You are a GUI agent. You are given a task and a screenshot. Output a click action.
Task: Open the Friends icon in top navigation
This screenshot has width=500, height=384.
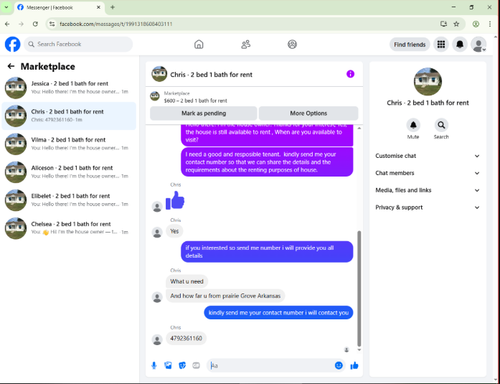click(246, 44)
